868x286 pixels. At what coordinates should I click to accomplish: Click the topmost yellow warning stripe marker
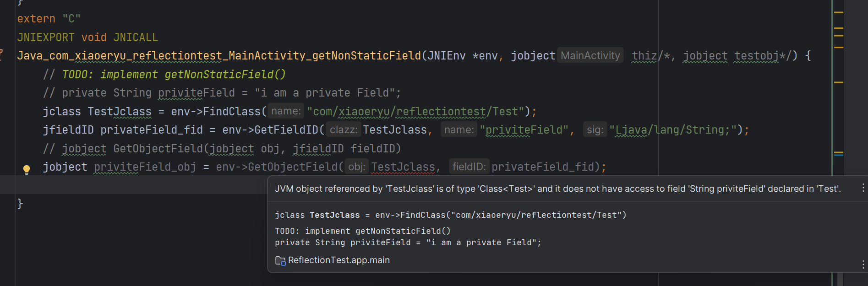click(839, 12)
